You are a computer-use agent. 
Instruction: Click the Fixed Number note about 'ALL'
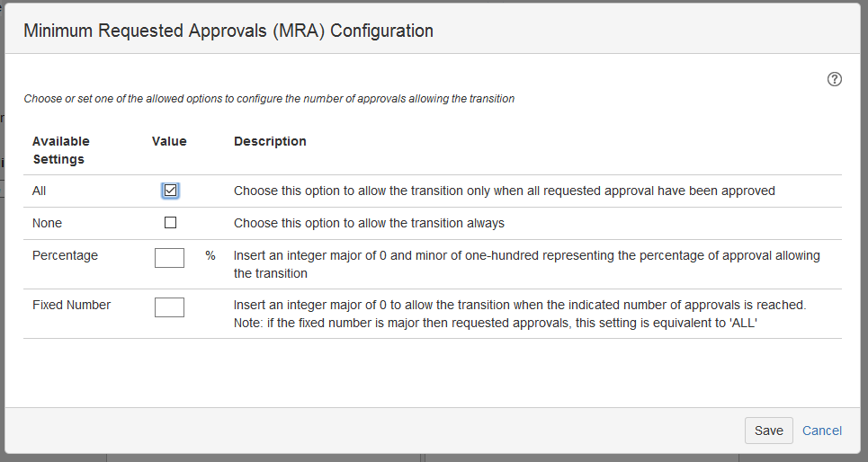pos(496,323)
